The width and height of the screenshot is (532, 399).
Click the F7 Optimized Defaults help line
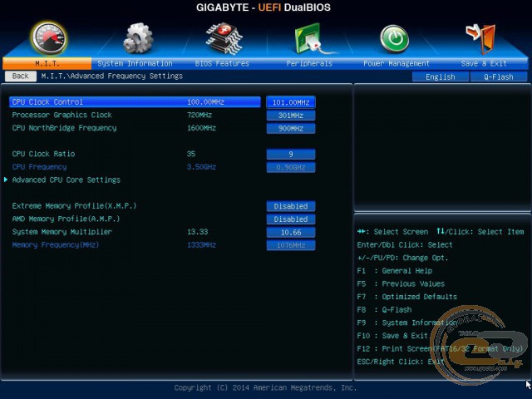point(407,297)
